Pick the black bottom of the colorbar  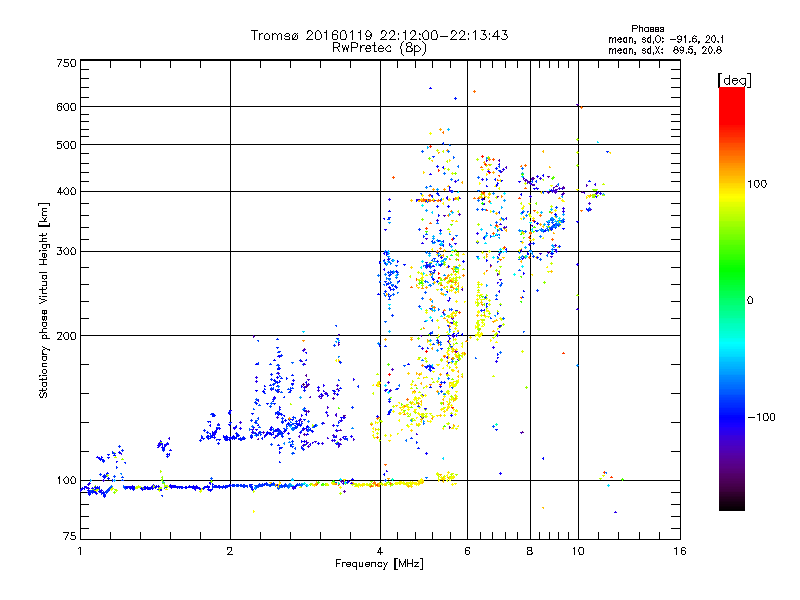tap(732, 505)
